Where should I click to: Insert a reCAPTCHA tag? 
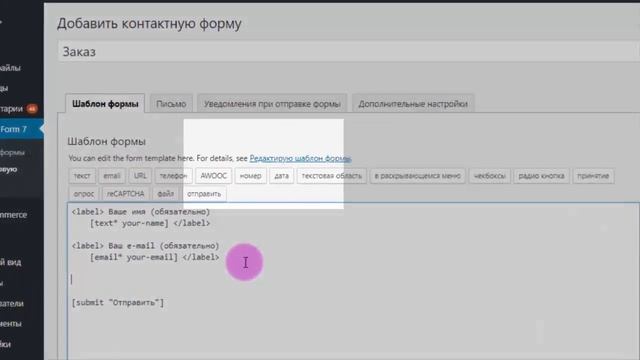pos(126,194)
